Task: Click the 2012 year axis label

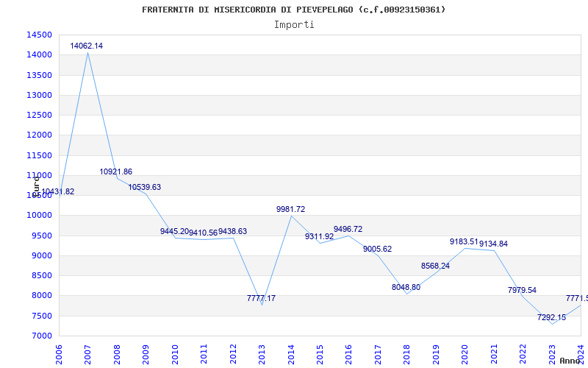Action: [x=233, y=355]
